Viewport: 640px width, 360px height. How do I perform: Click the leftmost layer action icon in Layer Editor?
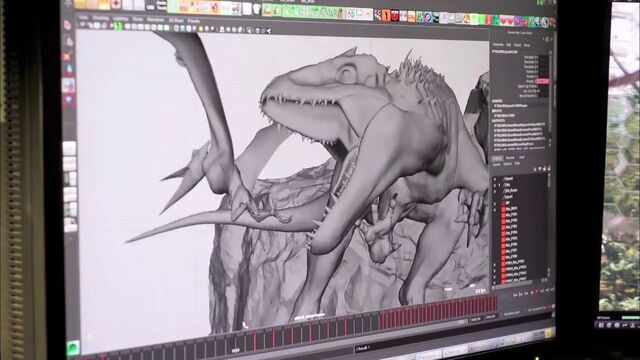coord(535,169)
